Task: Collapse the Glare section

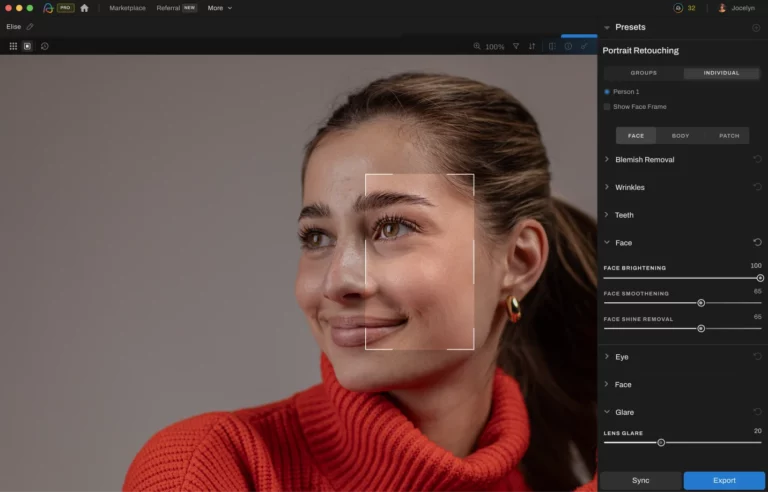Action: (607, 412)
